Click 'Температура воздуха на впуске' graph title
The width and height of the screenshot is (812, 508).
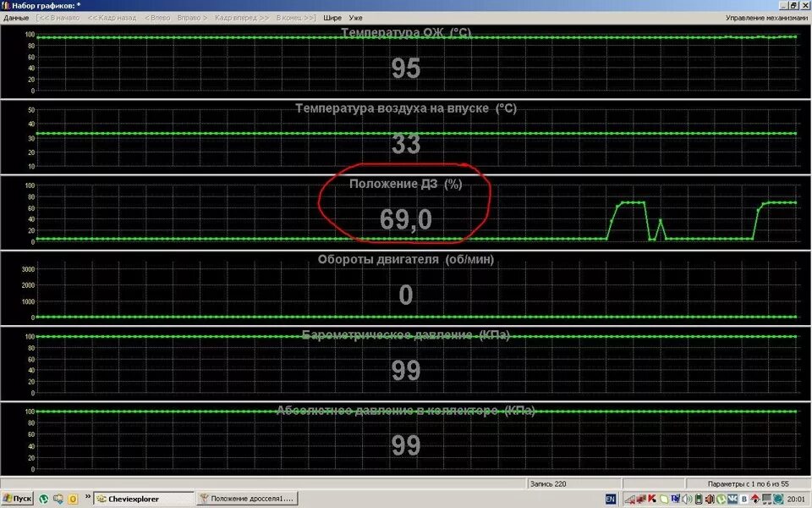coord(406,108)
